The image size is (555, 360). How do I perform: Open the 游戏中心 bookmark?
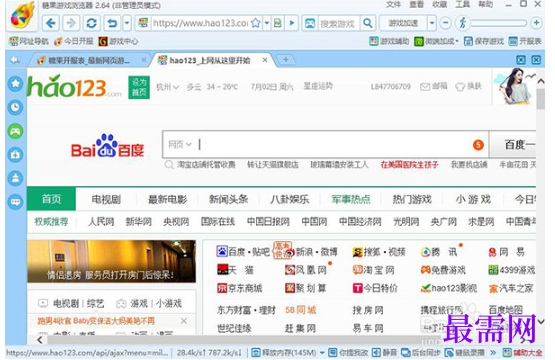coord(118,41)
